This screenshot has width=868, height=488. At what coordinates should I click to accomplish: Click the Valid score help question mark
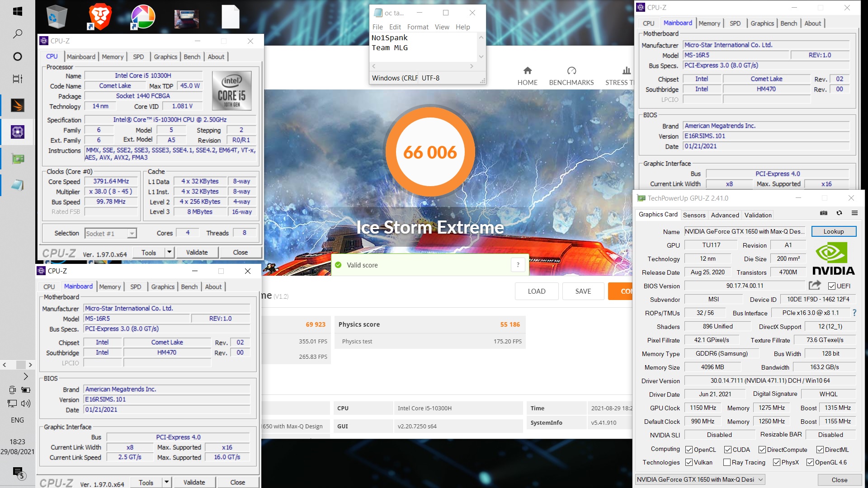click(x=518, y=265)
